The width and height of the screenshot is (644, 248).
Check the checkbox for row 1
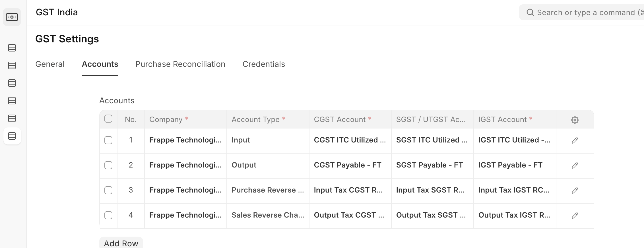coord(108,140)
